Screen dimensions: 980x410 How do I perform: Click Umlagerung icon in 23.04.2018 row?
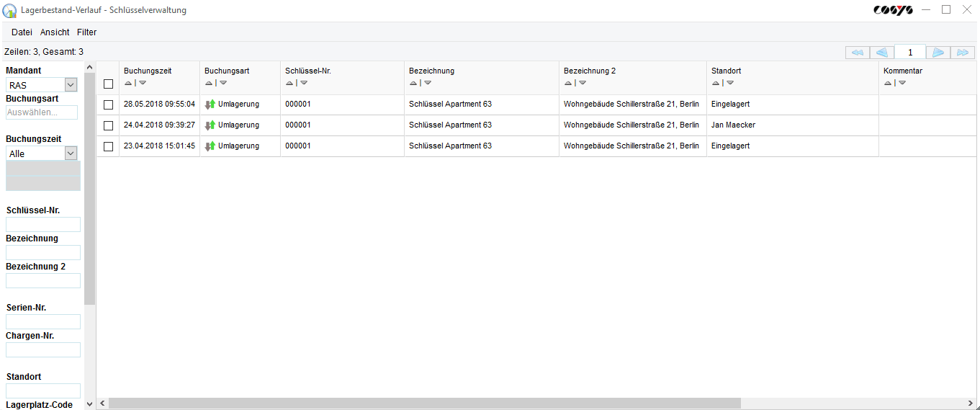tap(210, 146)
